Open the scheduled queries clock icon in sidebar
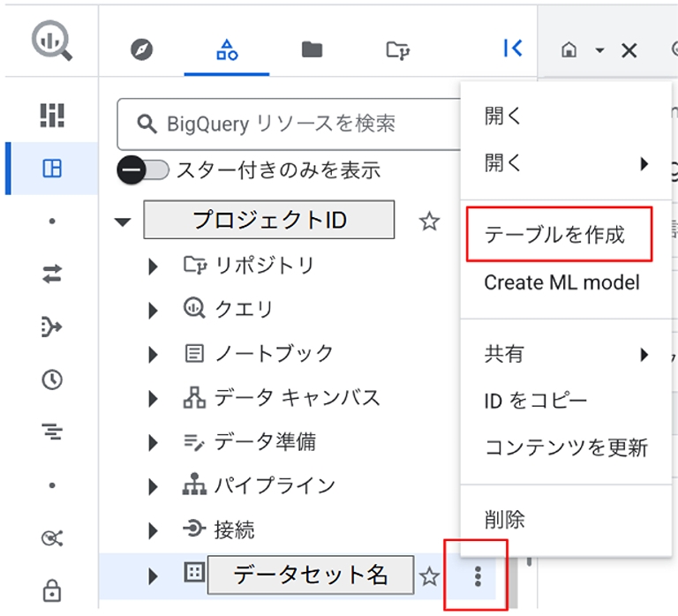The image size is (678, 616). pos(52,379)
